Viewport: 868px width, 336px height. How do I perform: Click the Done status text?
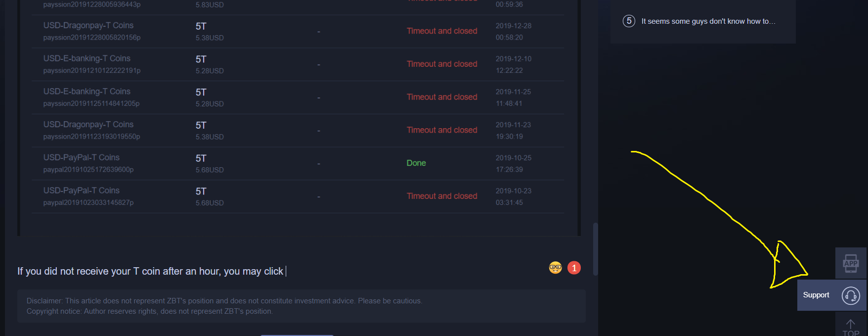(x=416, y=163)
